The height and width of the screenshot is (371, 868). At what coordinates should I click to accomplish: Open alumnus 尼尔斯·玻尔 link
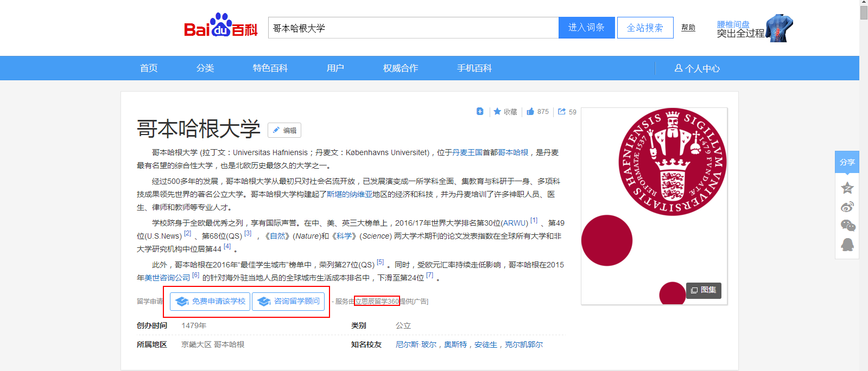pyautogui.click(x=416, y=344)
